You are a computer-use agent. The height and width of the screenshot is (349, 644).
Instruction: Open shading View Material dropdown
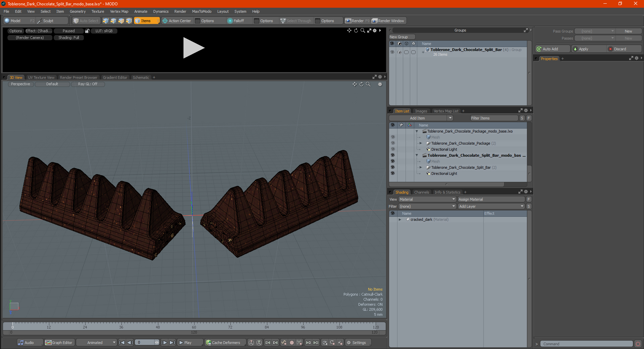427,199
